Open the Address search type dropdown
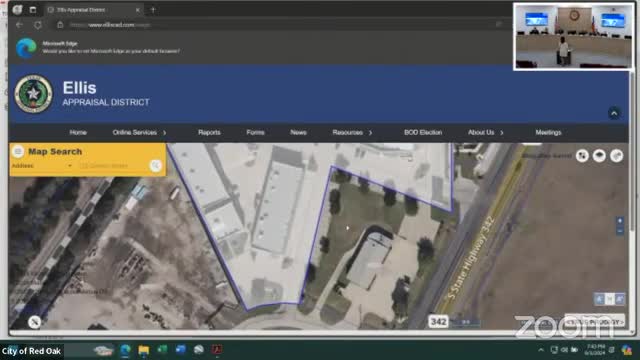Screen dimensions: 640x360 [x=42, y=166]
